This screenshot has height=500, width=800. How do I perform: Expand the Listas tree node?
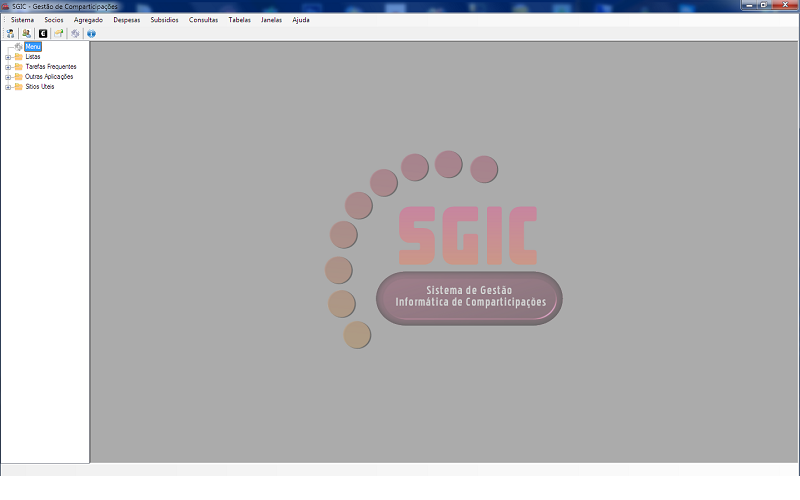coord(7,57)
